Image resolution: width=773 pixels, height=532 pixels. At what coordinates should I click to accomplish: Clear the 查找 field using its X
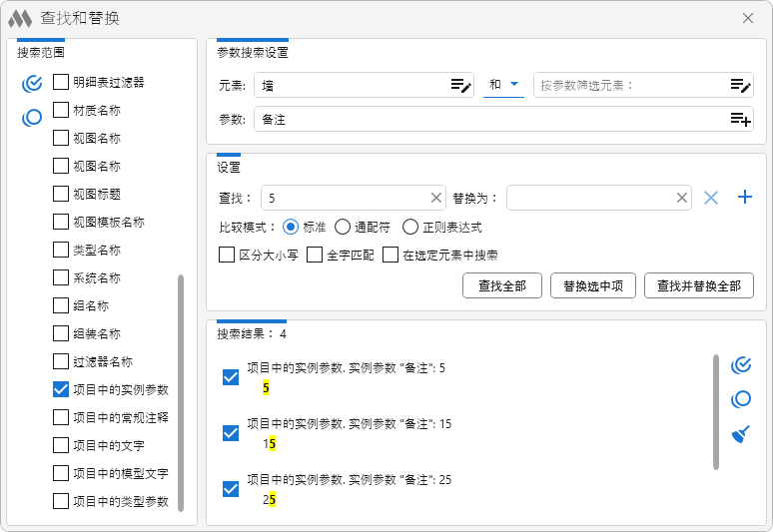pyautogui.click(x=436, y=198)
